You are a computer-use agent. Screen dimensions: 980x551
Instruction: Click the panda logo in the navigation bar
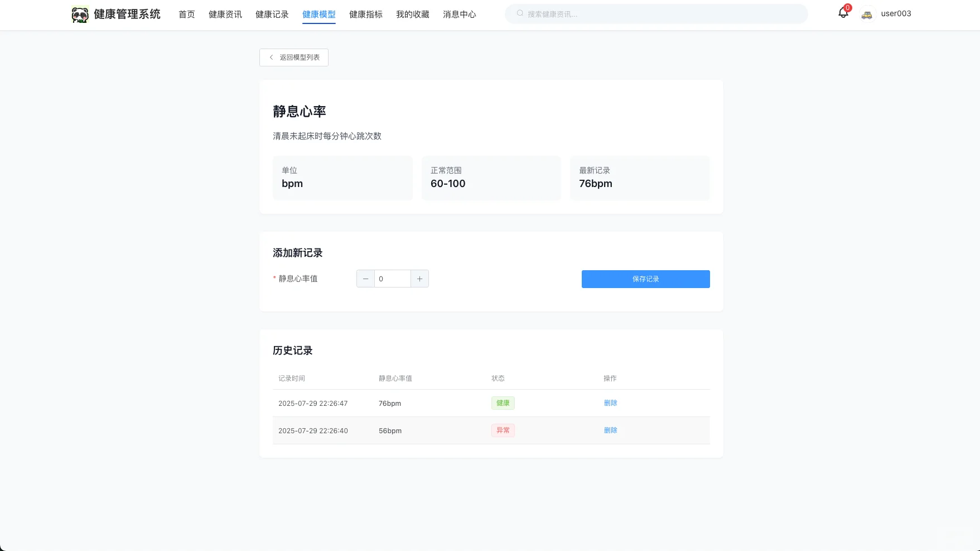pyautogui.click(x=80, y=14)
